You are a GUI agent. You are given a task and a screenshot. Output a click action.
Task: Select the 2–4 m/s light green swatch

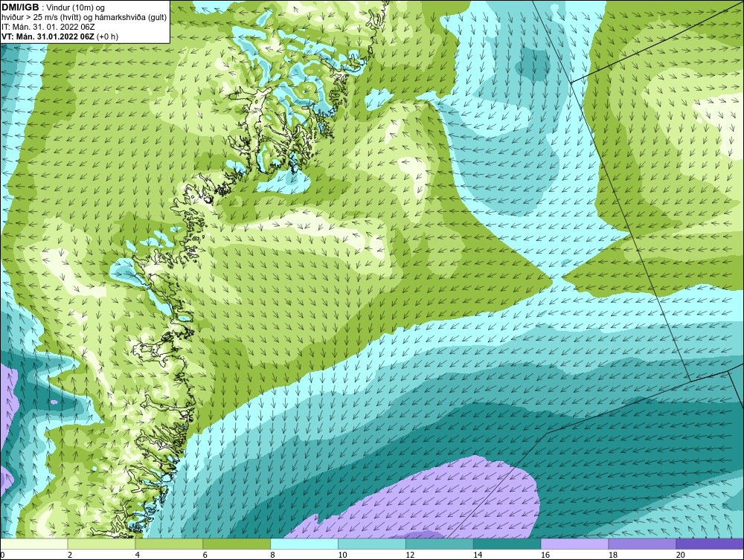pyautogui.click(x=101, y=544)
